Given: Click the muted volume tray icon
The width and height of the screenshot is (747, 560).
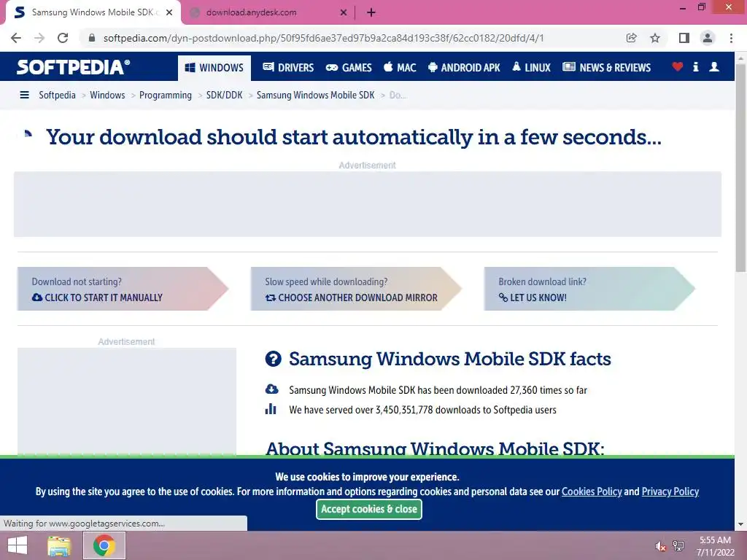Looking at the screenshot, I should click(660, 546).
